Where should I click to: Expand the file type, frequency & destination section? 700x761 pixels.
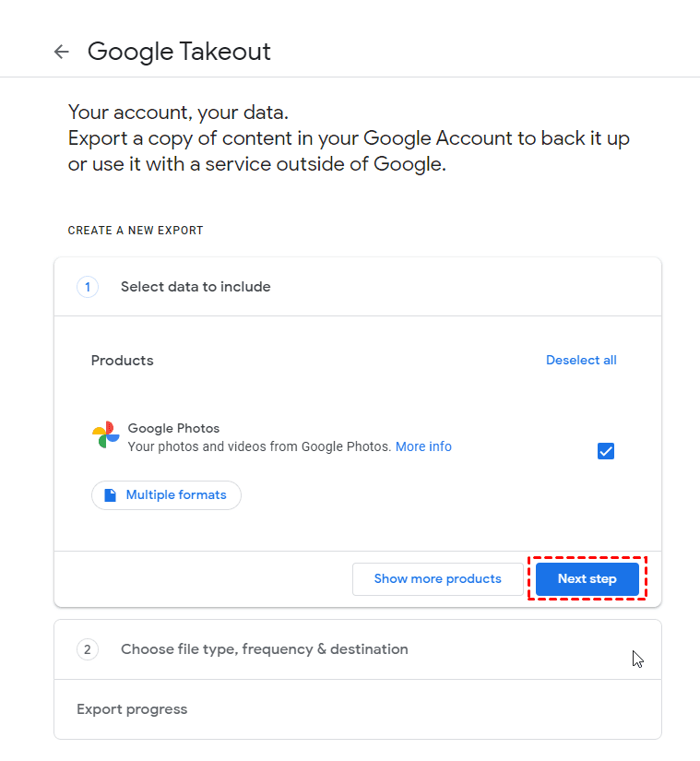264,649
